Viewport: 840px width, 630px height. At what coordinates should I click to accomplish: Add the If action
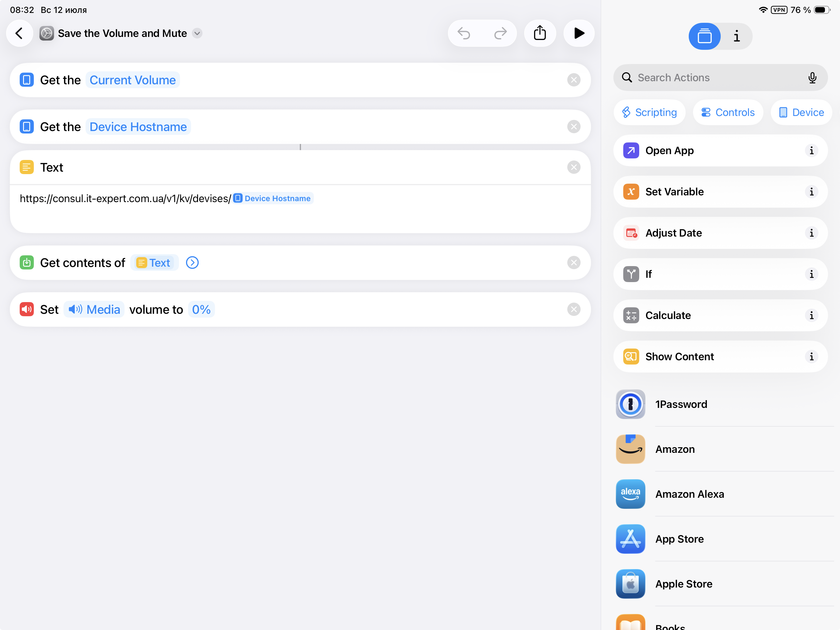tap(720, 274)
